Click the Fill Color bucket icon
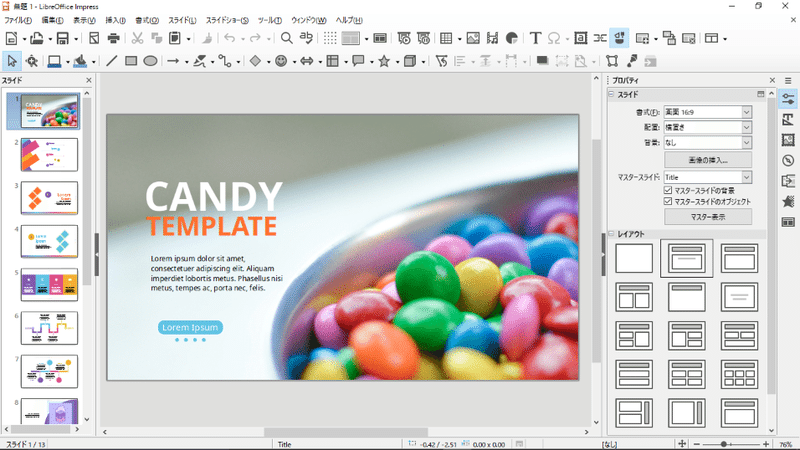The height and width of the screenshot is (450, 800). click(x=80, y=61)
